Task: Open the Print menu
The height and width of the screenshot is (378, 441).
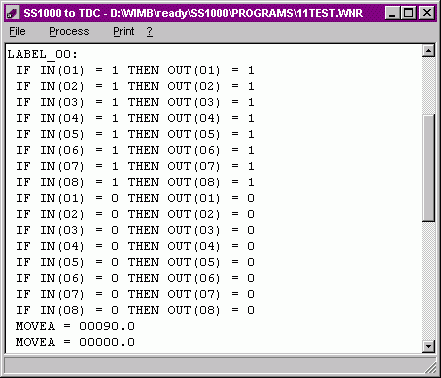Action: tap(124, 31)
